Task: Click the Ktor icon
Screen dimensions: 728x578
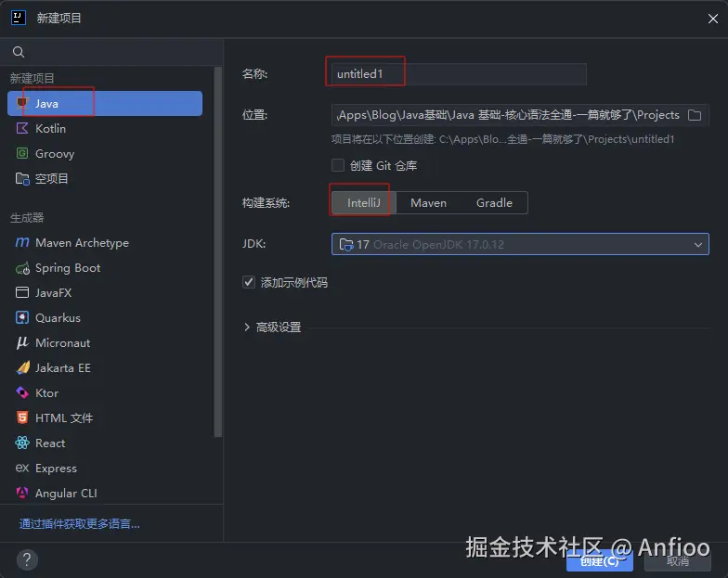Action: (22, 393)
